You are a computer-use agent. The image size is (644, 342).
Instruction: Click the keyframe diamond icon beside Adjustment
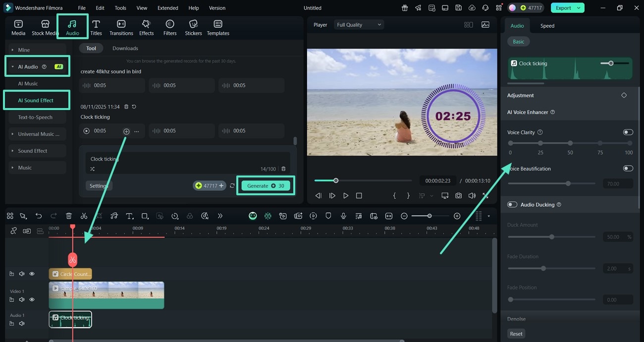coord(624,95)
